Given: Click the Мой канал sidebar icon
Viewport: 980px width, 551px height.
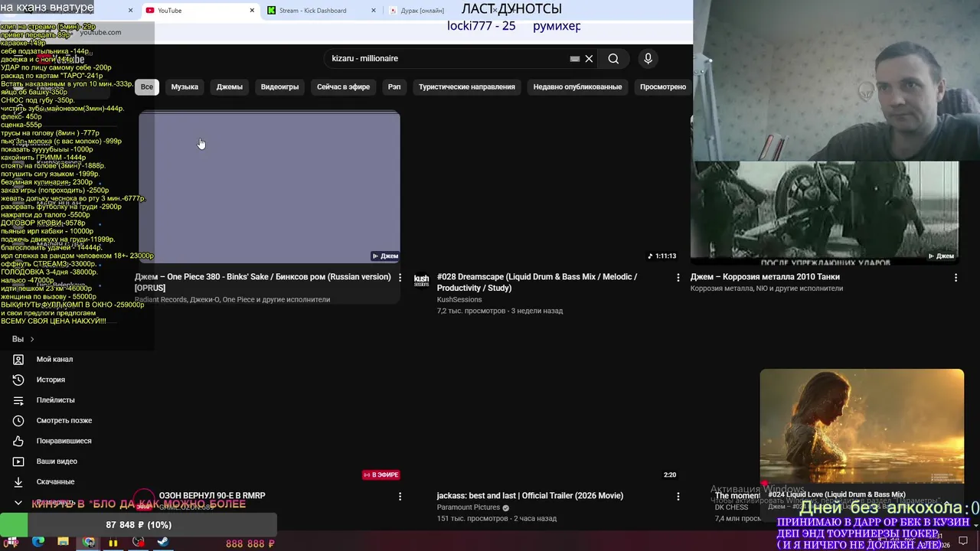Looking at the screenshot, I should 18,360.
